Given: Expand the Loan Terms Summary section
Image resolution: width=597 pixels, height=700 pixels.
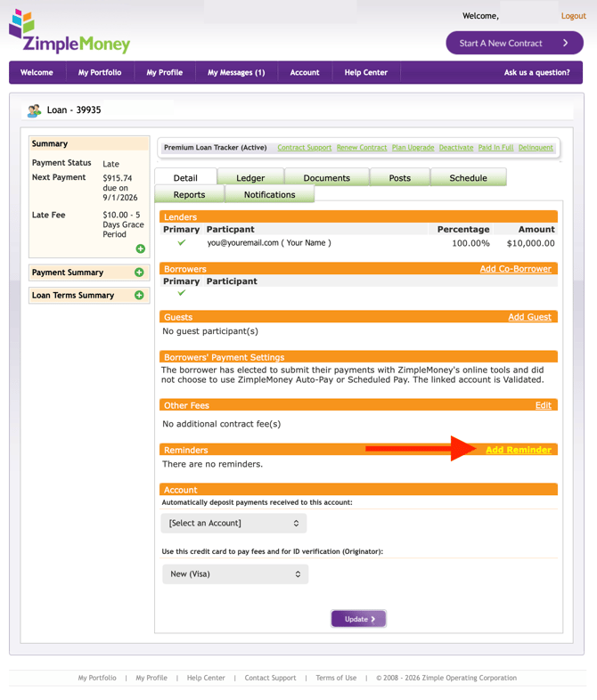Looking at the screenshot, I should [x=139, y=295].
